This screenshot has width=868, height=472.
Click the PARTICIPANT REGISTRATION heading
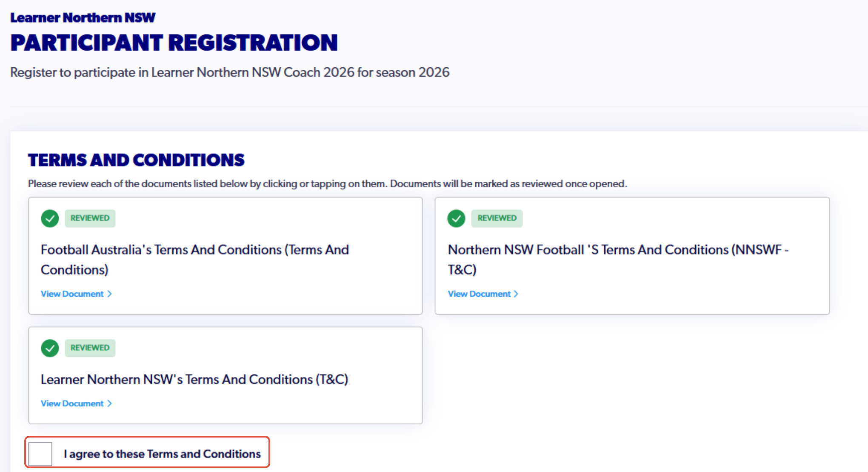point(174,43)
